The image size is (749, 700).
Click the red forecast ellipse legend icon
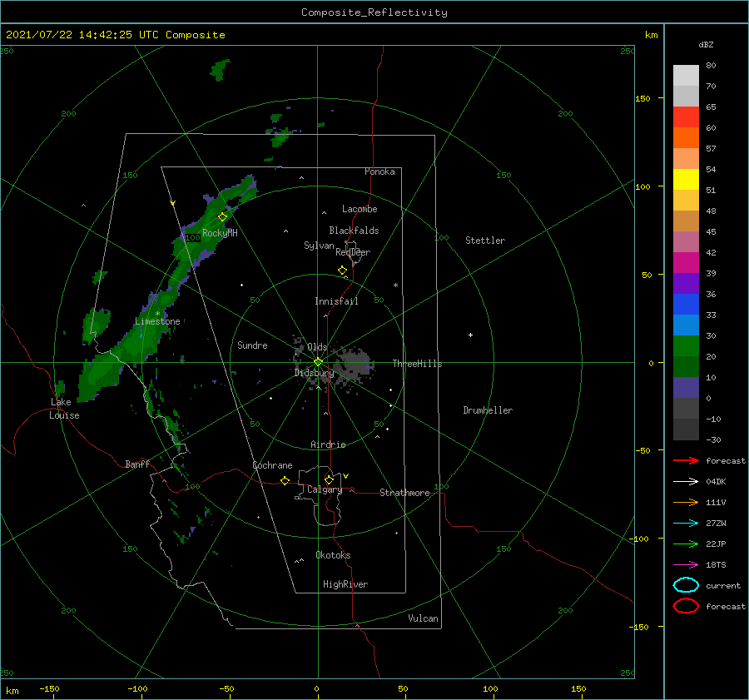tap(686, 606)
